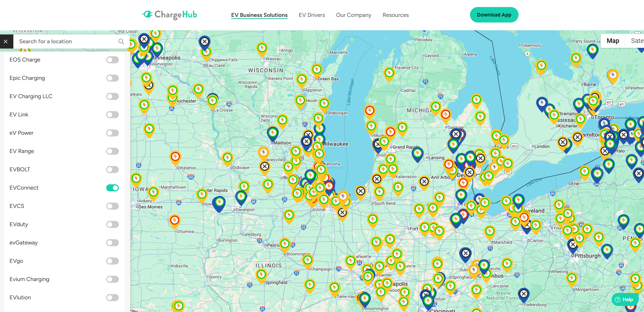Screen dimensions: 644x312
Task: Open the Help chat button
Action: click(625, 300)
